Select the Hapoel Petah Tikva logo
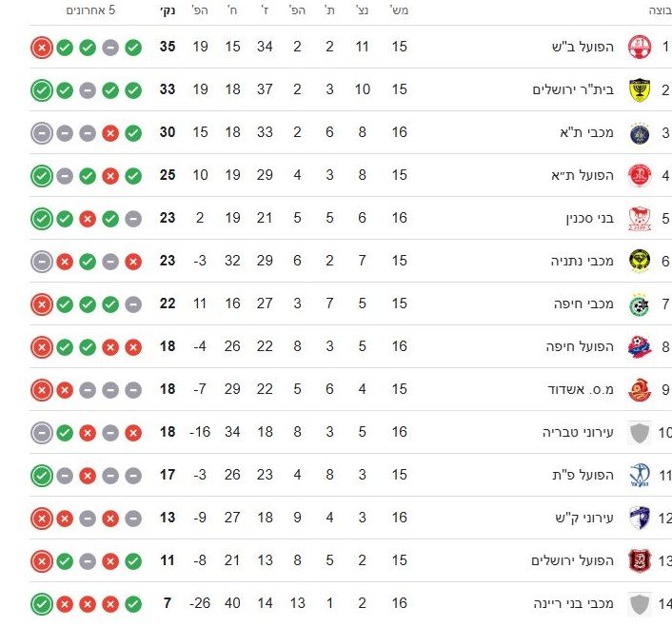The height and width of the screenshot is (627, 672). (637, 475)
